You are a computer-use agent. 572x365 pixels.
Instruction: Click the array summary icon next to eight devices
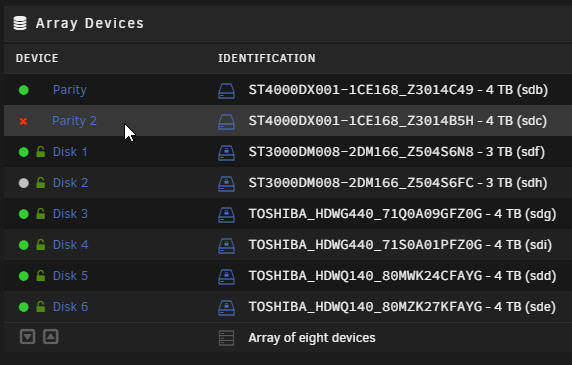tap(227, 338)
